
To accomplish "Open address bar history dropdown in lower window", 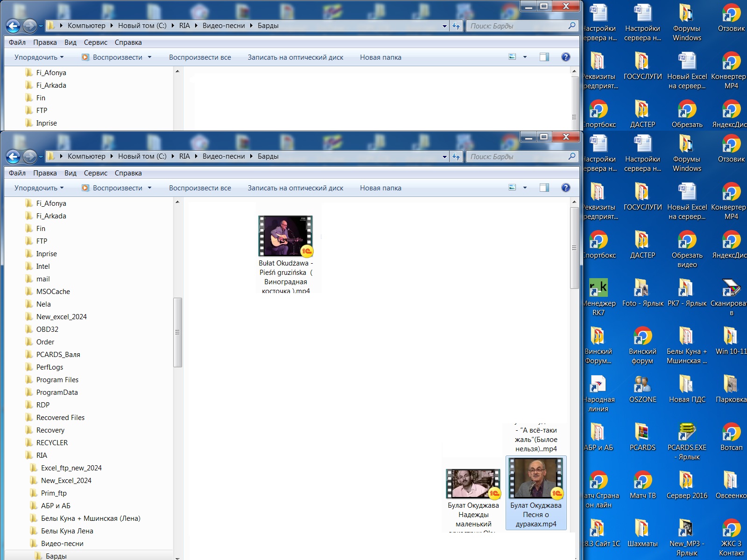I will coord(444,157).
